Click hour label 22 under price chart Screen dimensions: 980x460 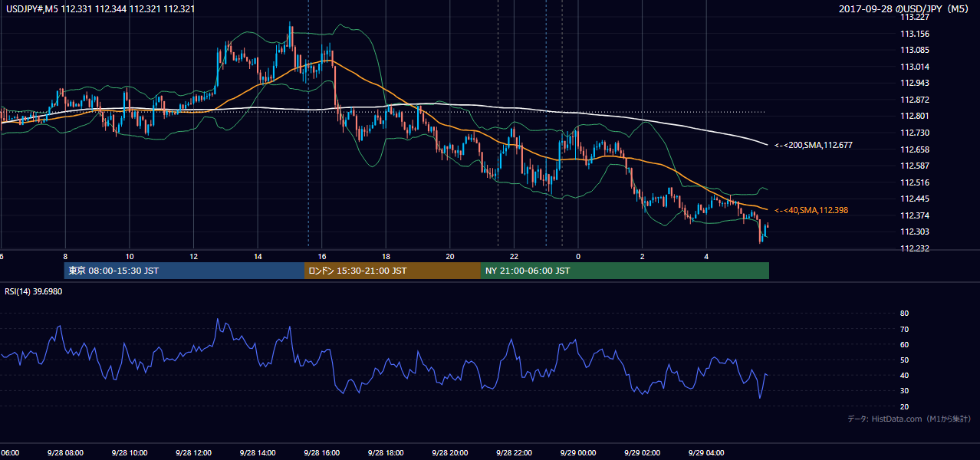click(x=515, y=256)
